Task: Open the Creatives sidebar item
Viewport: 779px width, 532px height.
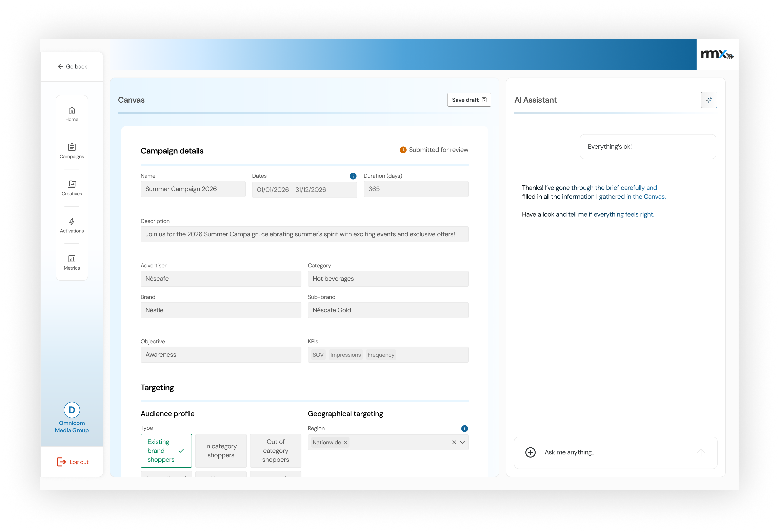Action: click(x=72, y=188)
